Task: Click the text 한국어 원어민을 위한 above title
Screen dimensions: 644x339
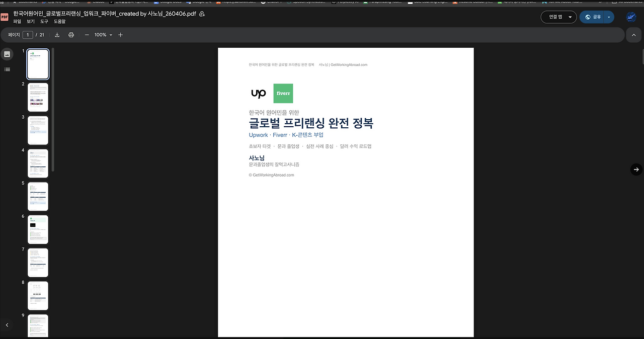Action: click(x=274, y=113)
